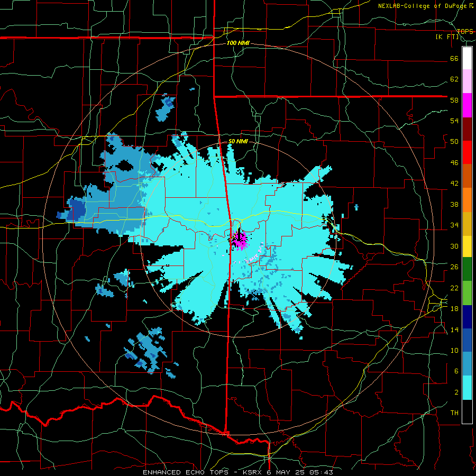Viewport: 476px width, 476px height.
Task: Click the legend value '50'
Action: coord(454,142)
